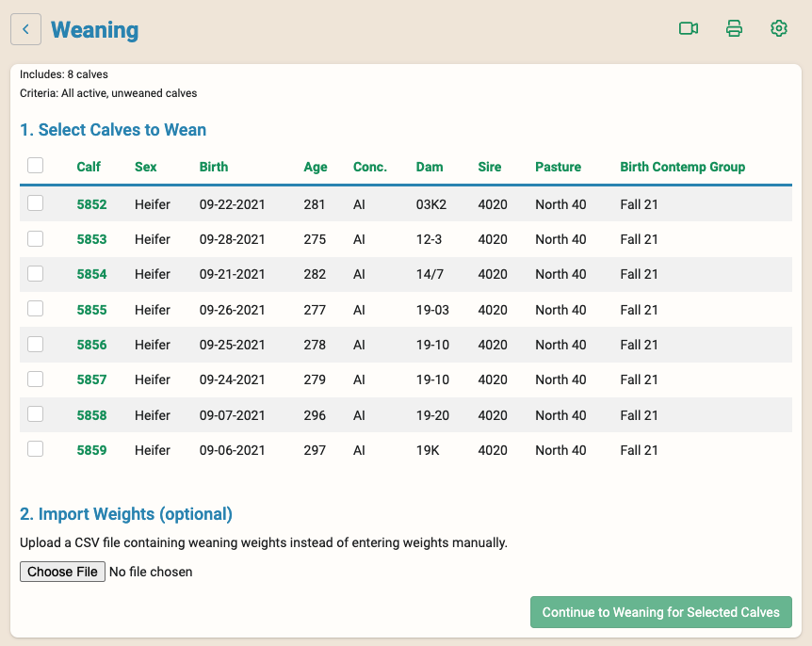812x646 pixels.
Task: Enable the checkbox for calf 5857
Action: tap(35, 379)
